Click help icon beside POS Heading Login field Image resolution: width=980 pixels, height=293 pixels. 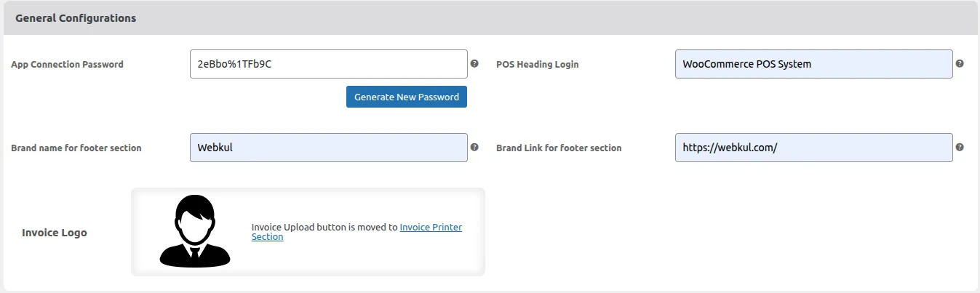960,64
